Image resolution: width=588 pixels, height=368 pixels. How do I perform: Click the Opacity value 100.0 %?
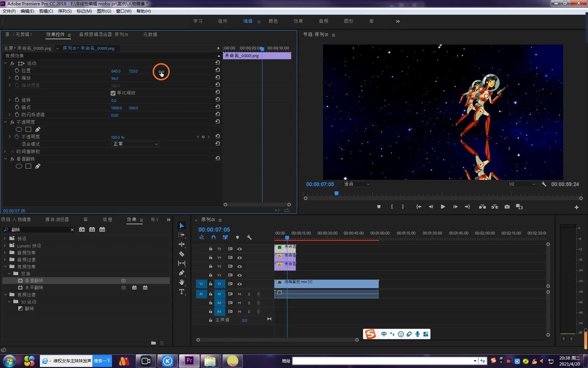click(118, 137)
